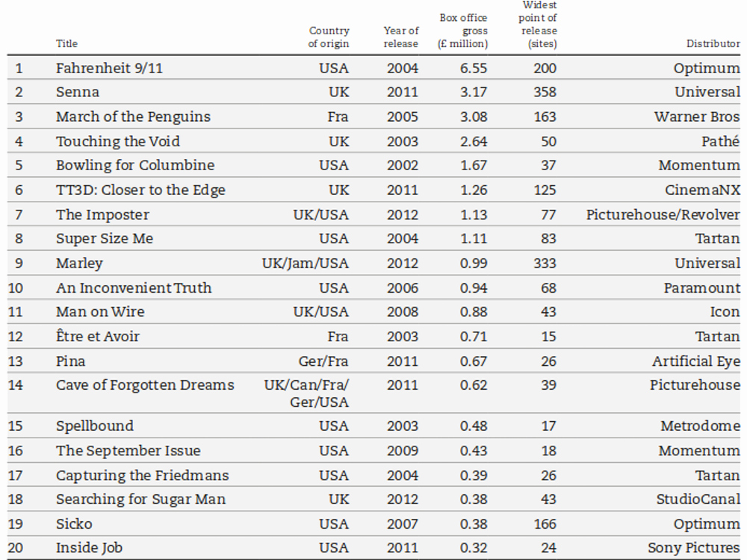Select Searching for Sugar Man title
This screenshot has width=747, height=560.
[x=140, y=499]
